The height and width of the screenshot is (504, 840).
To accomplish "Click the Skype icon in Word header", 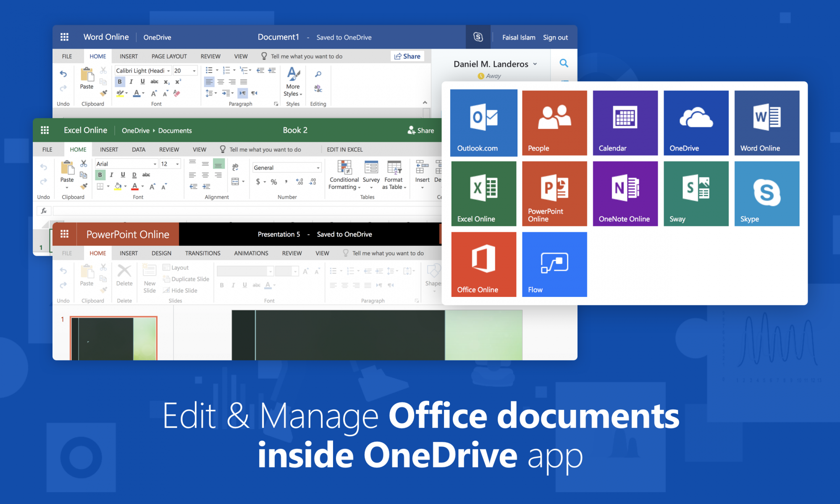I will [x=478, y=37].
